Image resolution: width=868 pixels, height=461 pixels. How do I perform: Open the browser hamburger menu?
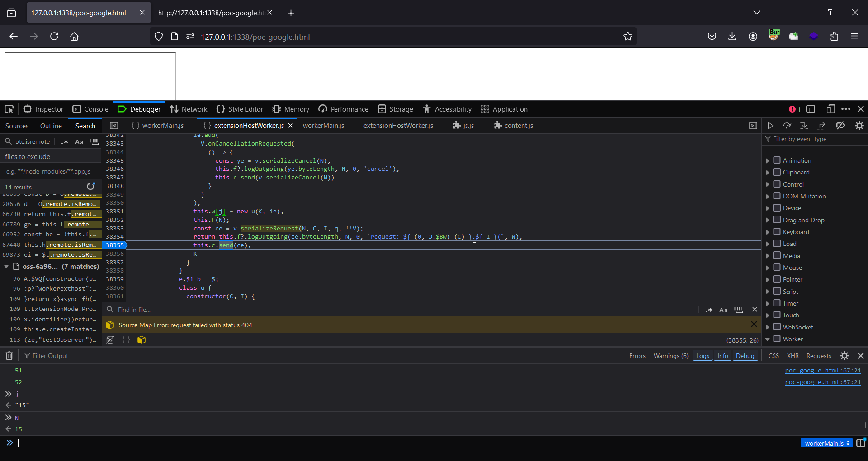(x=854, y=37)
